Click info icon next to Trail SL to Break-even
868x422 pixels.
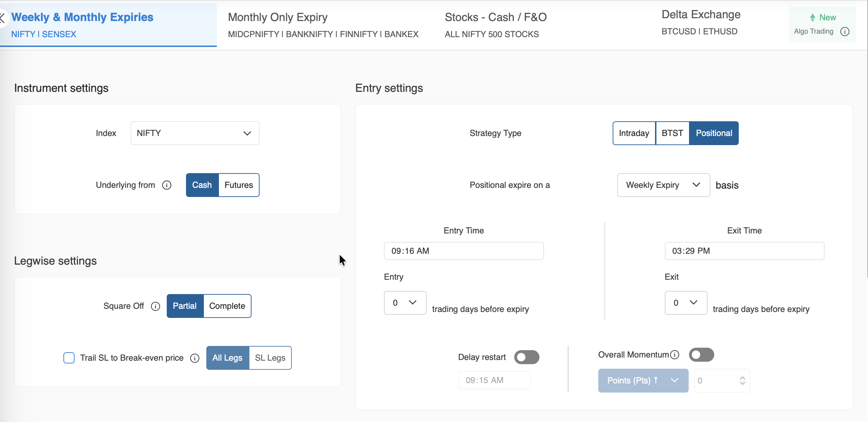coord(195,358)
